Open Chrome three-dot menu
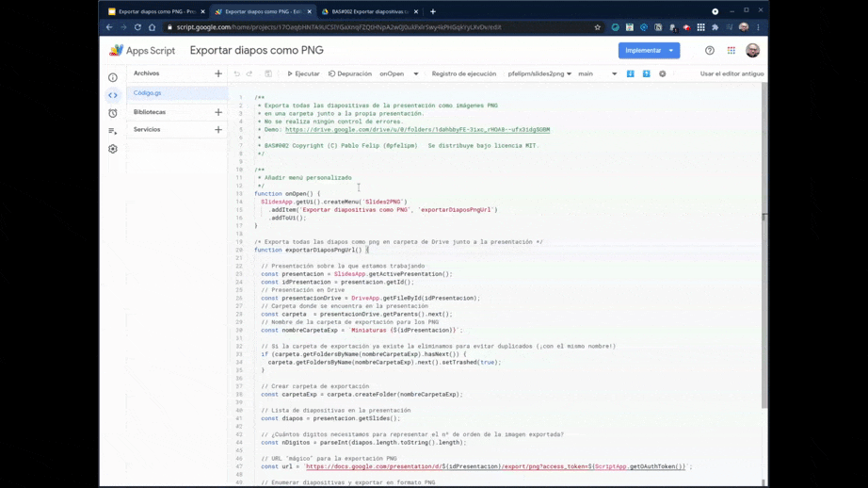The image size is (868, 488). pyautogui.click(x=759, y=27)
